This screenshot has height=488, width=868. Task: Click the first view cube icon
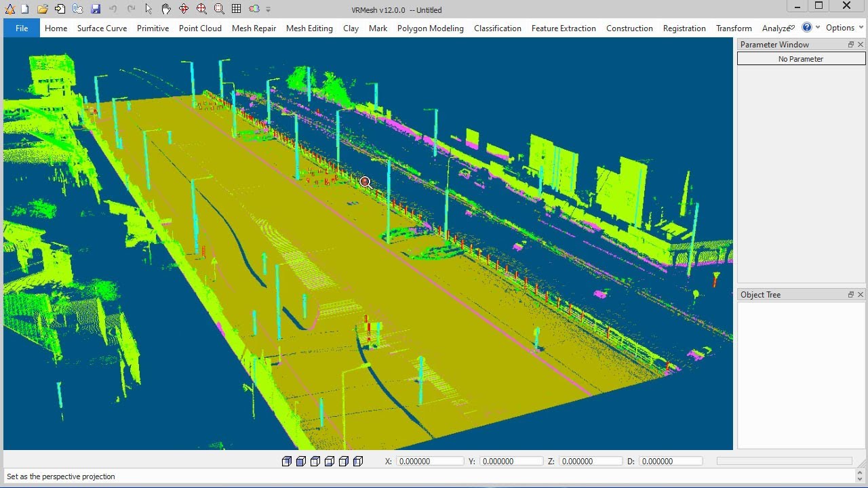coord(286,462)
